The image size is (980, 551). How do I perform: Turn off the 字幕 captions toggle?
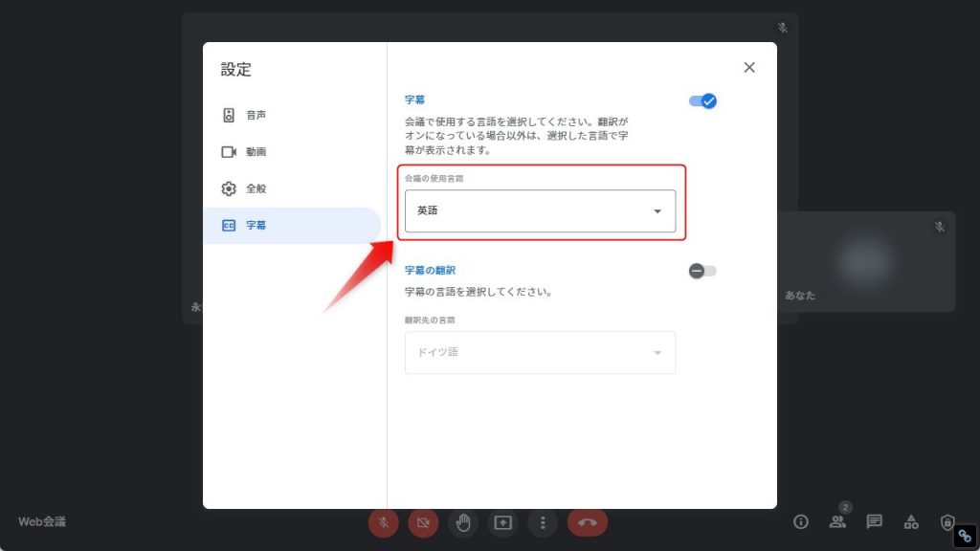702,100
